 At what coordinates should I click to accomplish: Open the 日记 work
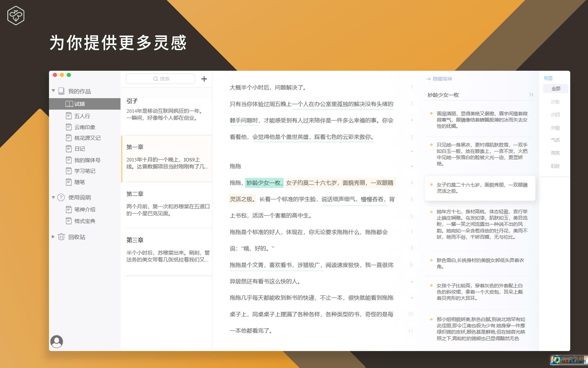pos(79,149)
